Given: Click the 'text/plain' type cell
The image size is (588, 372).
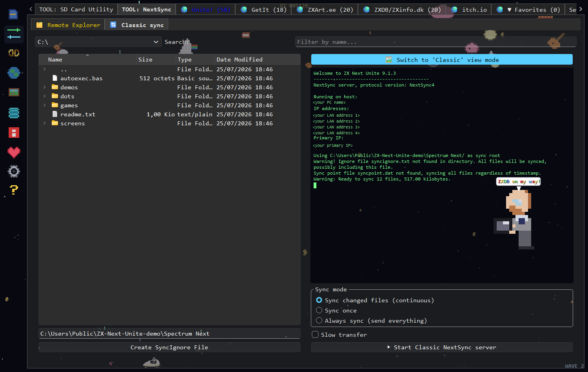Looking at the screenshot, I should (x=195, y=114).
